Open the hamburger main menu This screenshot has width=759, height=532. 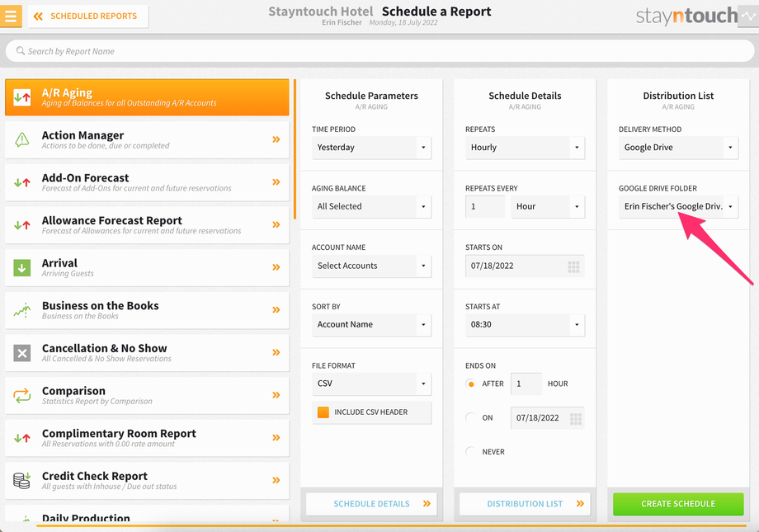coord(11,16)
